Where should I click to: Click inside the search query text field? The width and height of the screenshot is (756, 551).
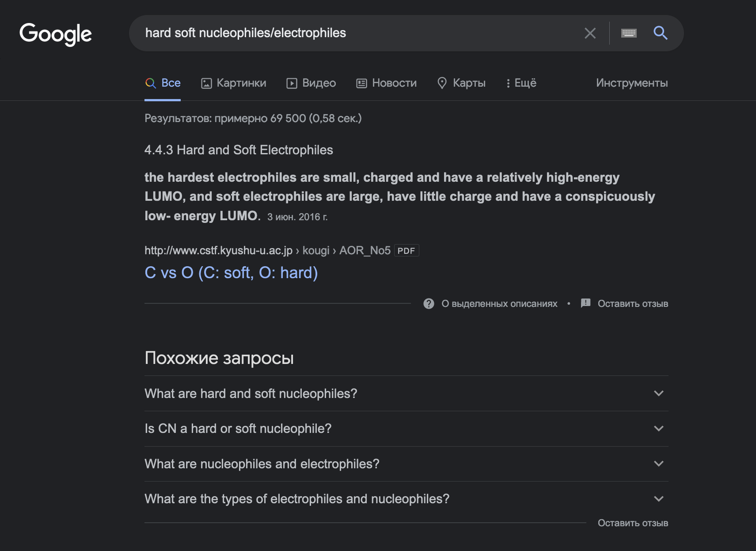(x=353, y=33)
